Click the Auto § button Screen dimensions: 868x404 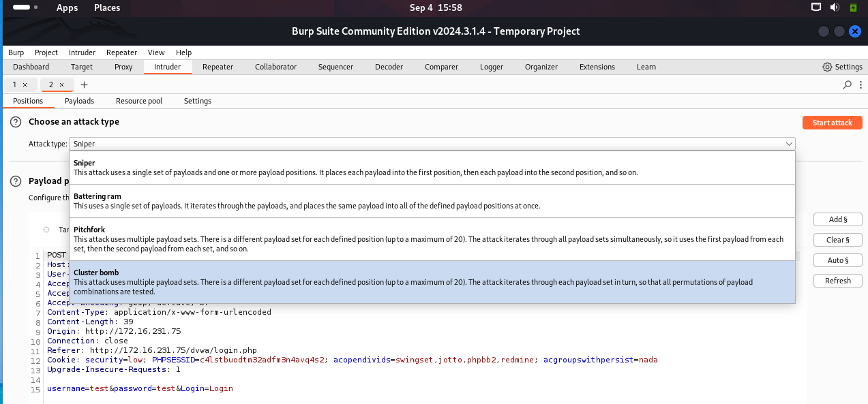tap(838, 260)
